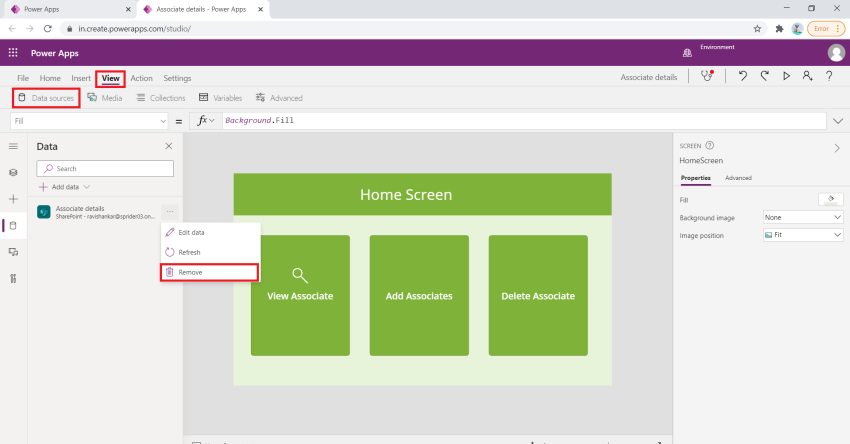Run the App checker stethoscope icon
The width and height of the screenshot is (850, 444).
tap(707, 76)
